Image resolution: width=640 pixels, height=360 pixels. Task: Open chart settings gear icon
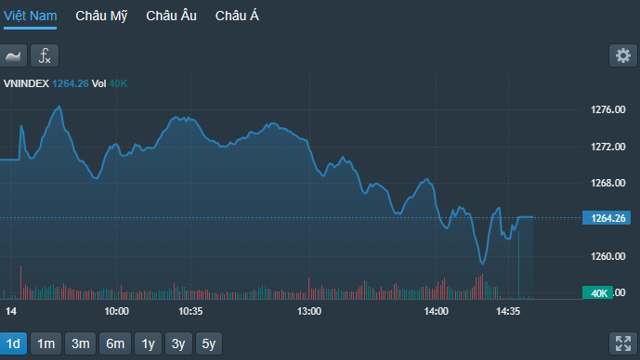[x=623, y=56]
